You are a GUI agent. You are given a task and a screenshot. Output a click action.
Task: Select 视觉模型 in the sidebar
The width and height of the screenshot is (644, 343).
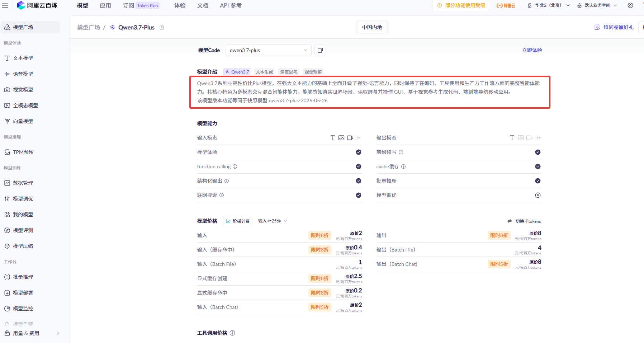tap(31, 90)
